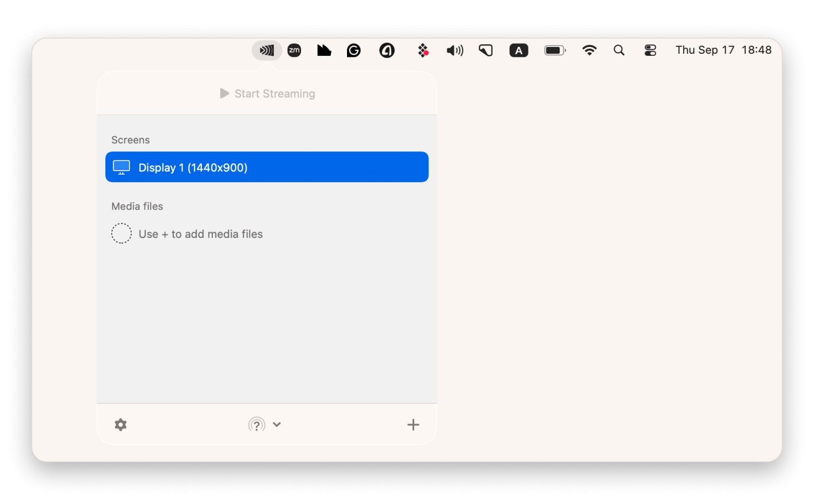Open the keyboard input source menu
814x504 pixels.
coord(519,50)
